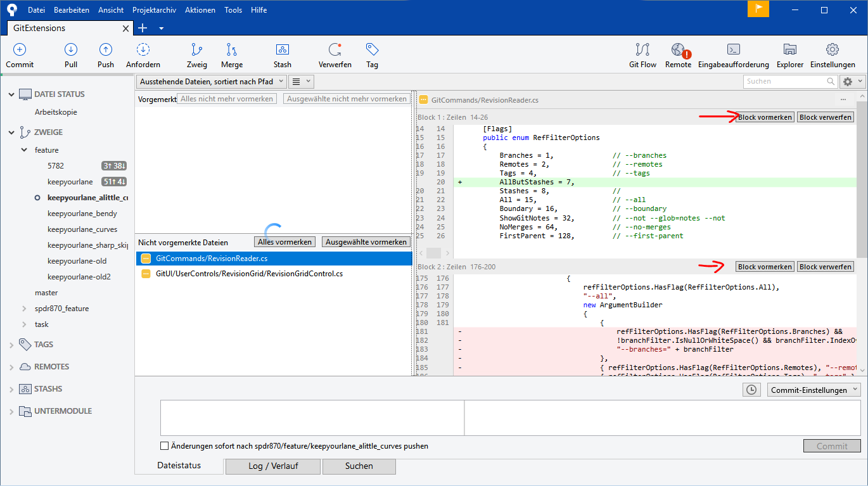The image size is (868, 486).
Task: Expand the task folder
Action: point(24,324)
